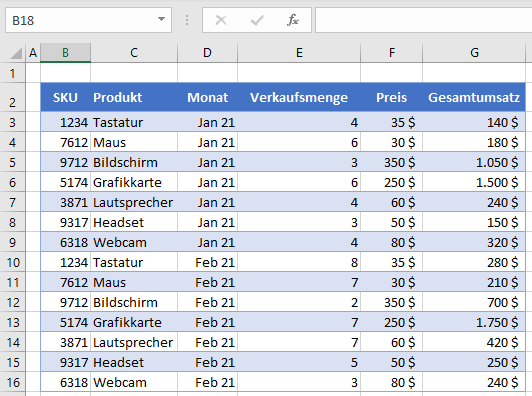Image resolution: width=532 pixels, height=396 pixels.
Task: Click the formula bar's three-dot resize handle
Action: click(187, 20)
